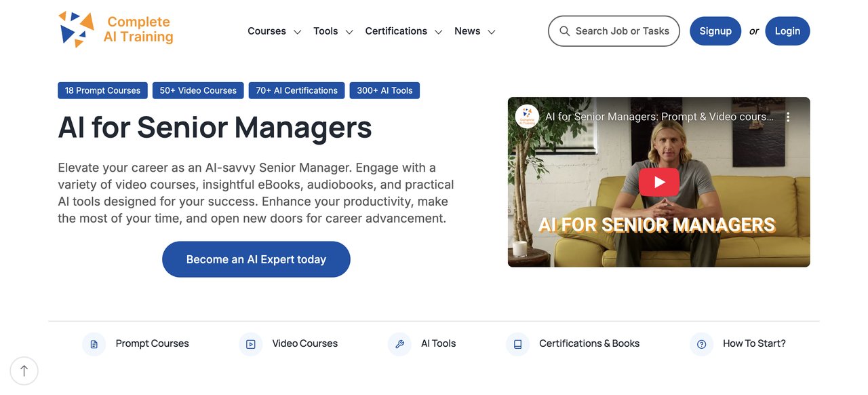Expand the Certifications dropdown chevron
This screenshot has width=868, height=395.
[438, 32]
